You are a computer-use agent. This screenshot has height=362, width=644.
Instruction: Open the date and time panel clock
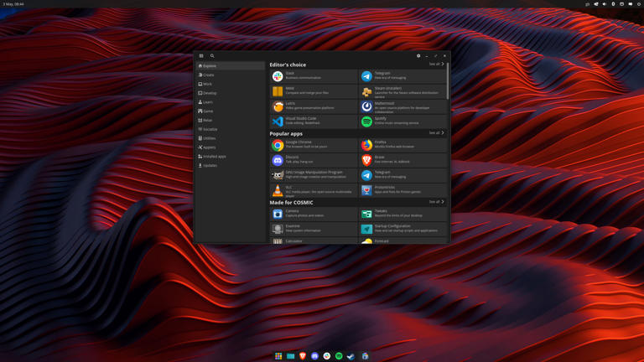pos(13,3)
